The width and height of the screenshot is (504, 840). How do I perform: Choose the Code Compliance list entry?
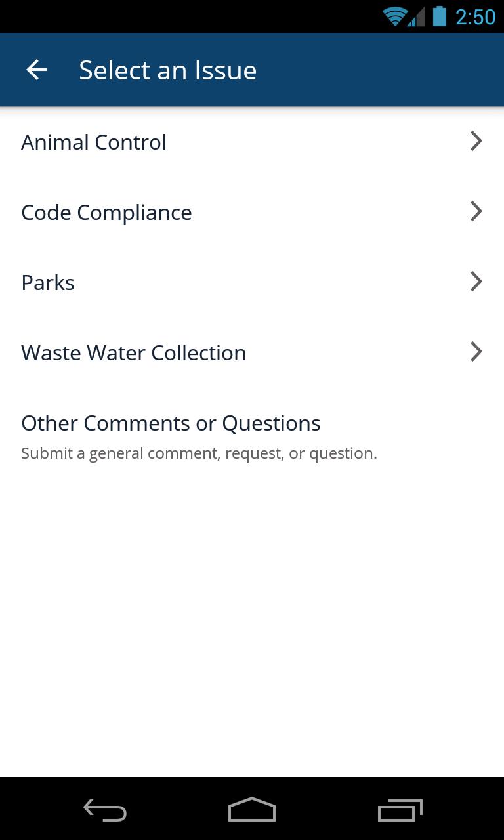click(x=252, y=212)
